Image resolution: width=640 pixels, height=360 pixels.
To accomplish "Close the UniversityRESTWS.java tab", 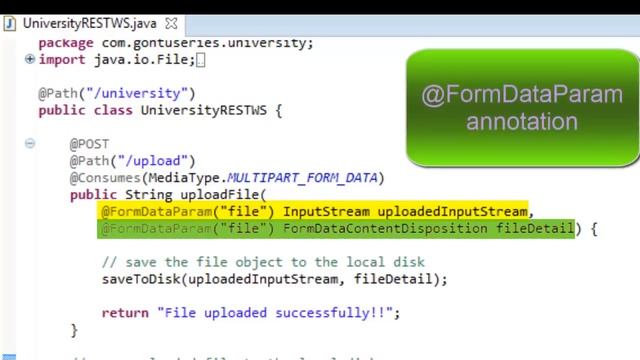I will point(171,24).
